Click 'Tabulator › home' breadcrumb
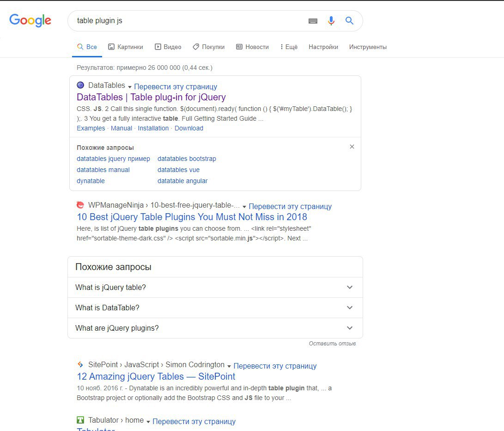504x431 pixels. pyautogui.click(x=116, y=420)
